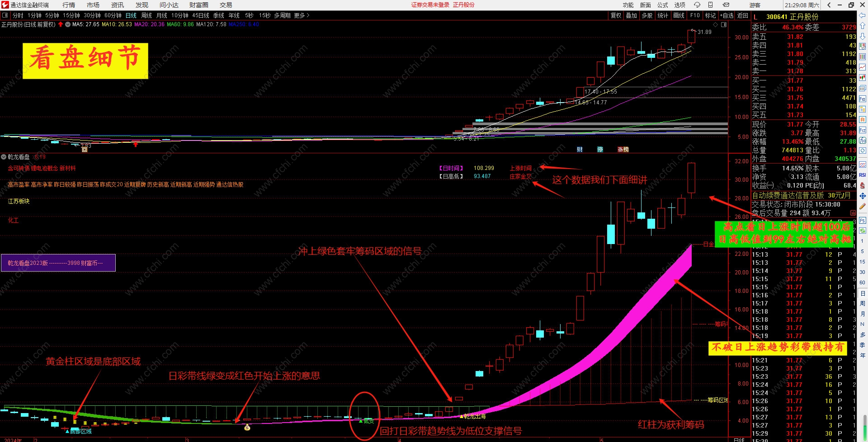Click the 通达信 logo icon
Viewport: 868px width, 442px height.
[x=5, y=5]
